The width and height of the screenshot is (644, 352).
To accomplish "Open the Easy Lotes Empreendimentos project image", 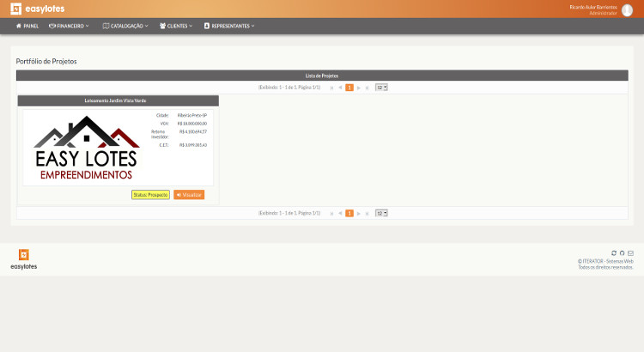I will point(86,148).
